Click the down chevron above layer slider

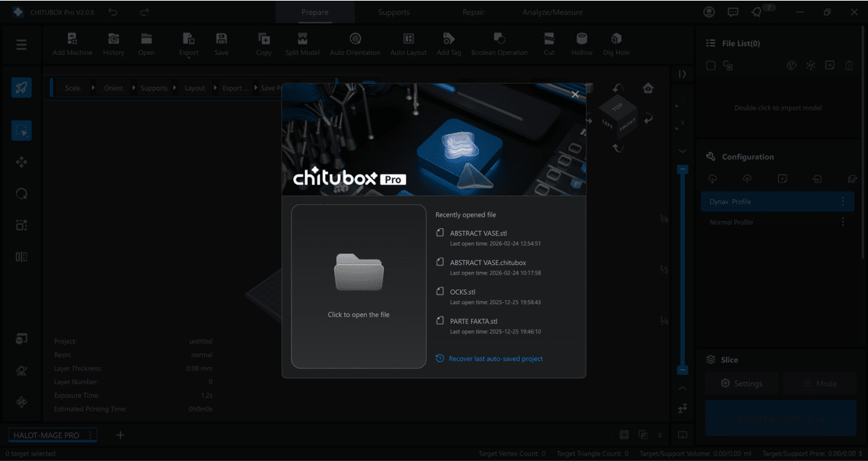tap(682, 151)
